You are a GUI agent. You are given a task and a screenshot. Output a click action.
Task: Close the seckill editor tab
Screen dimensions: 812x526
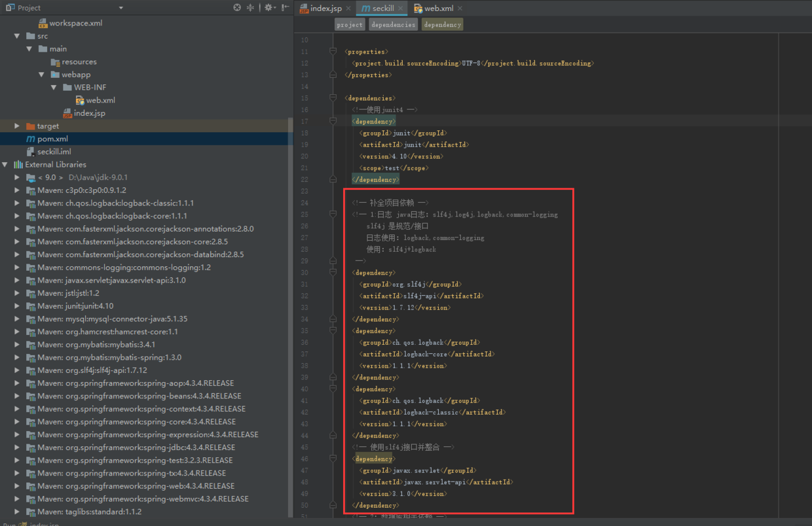[401, 9]
